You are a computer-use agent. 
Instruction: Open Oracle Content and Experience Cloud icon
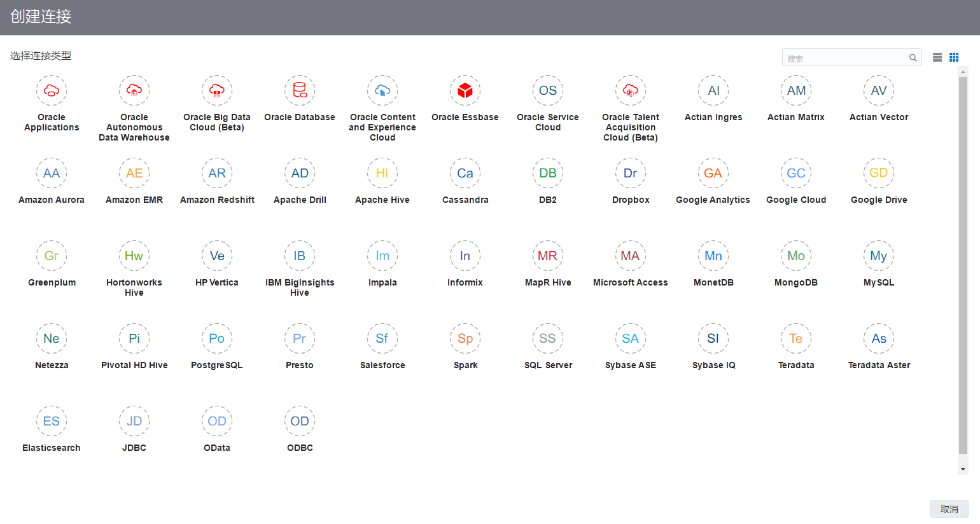pyautogui.click(x=382, y=90)
